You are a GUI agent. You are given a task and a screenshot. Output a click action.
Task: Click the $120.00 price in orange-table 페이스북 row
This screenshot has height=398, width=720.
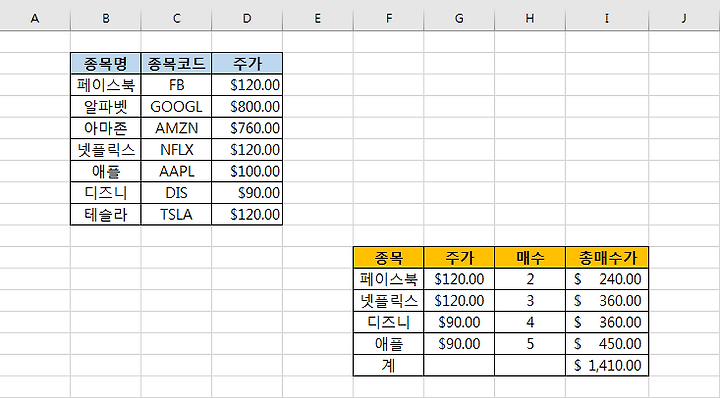click(459, 279)
